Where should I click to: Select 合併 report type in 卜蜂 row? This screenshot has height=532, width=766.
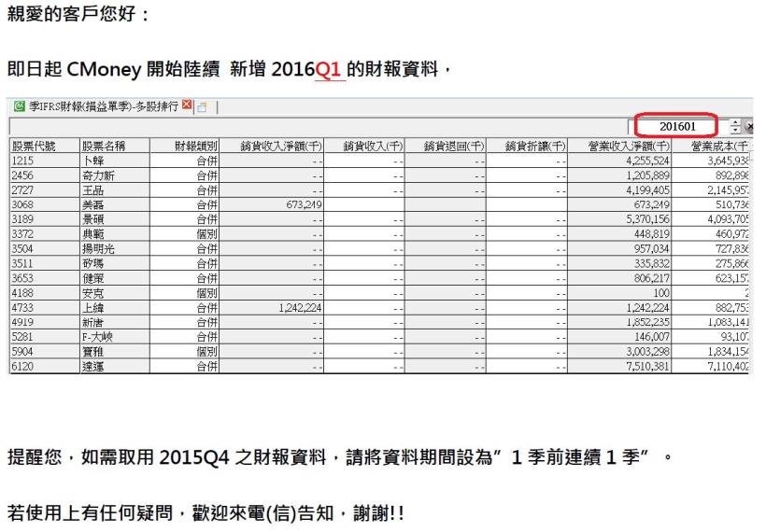206,161
